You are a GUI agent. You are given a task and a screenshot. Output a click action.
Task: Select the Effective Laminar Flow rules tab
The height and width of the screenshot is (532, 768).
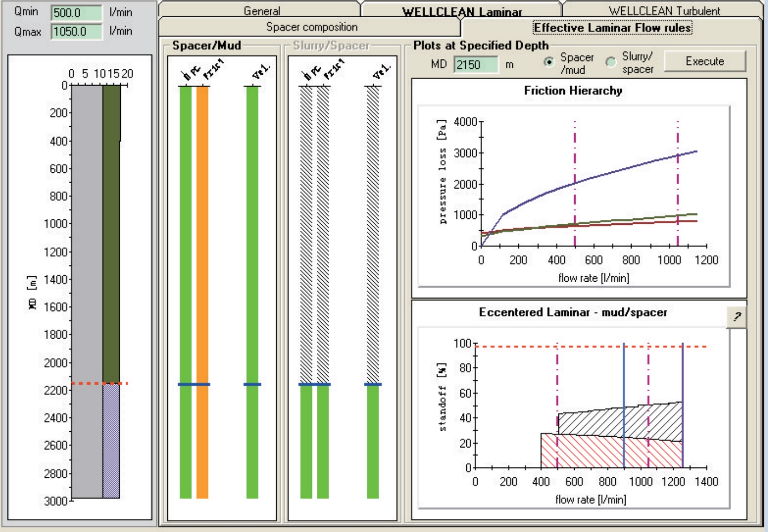[612, 28]
